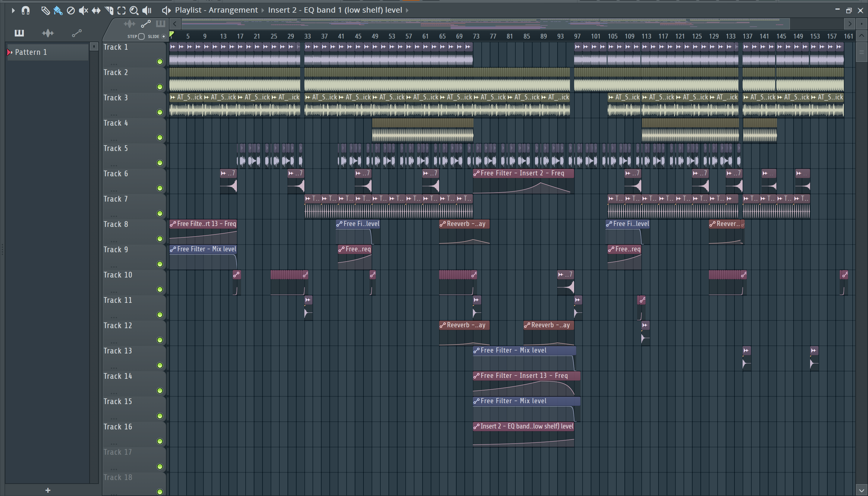
Task: Activate the Zoom magnifier tool
Action: click(134, 10)
